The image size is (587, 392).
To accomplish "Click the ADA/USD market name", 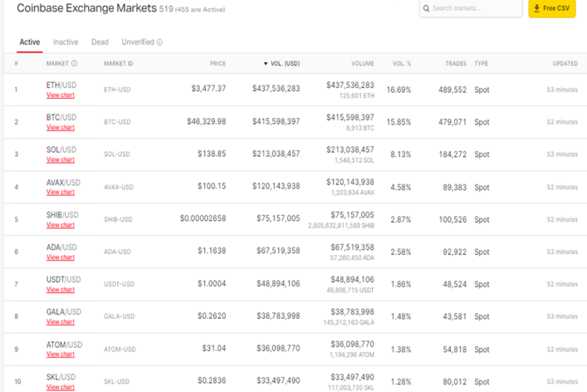I will [61, 247].
